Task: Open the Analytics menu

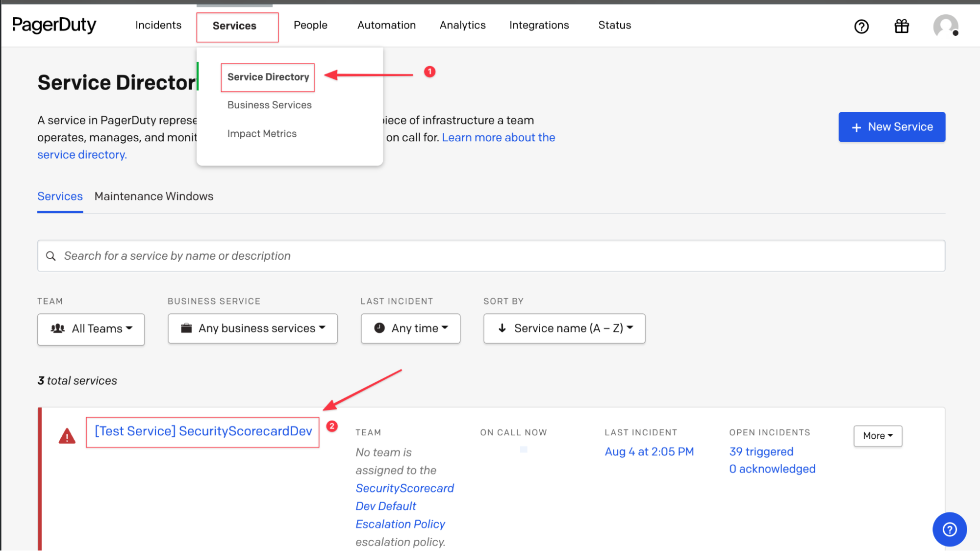Action: [462, 25]
